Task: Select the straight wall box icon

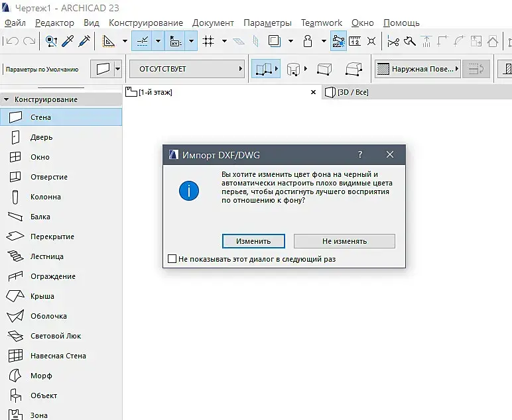Action: pos(324,69)
